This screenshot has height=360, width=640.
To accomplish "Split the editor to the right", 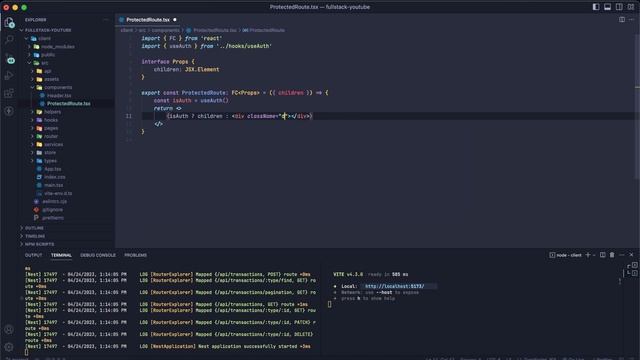I will pos(622,20).
